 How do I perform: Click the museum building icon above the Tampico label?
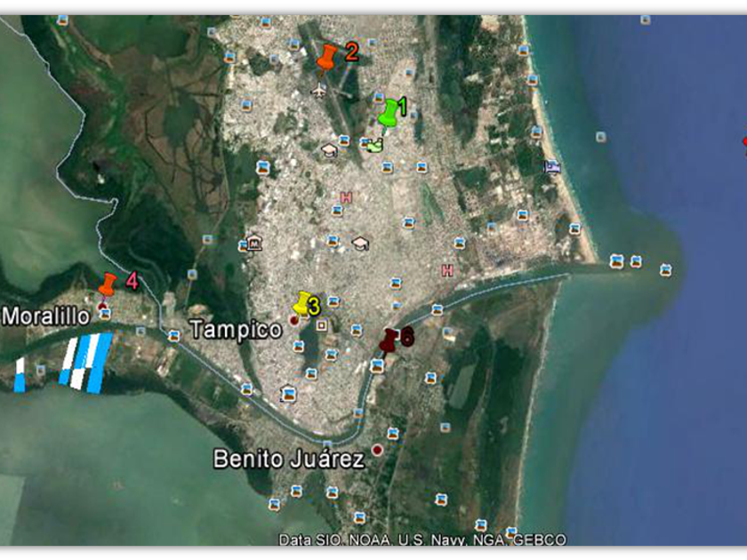point(255,243)
